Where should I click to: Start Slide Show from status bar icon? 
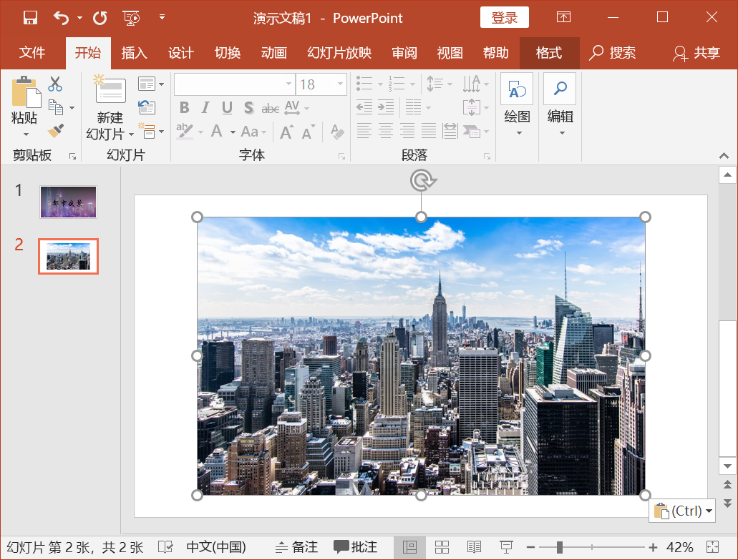tap(506, 546)
